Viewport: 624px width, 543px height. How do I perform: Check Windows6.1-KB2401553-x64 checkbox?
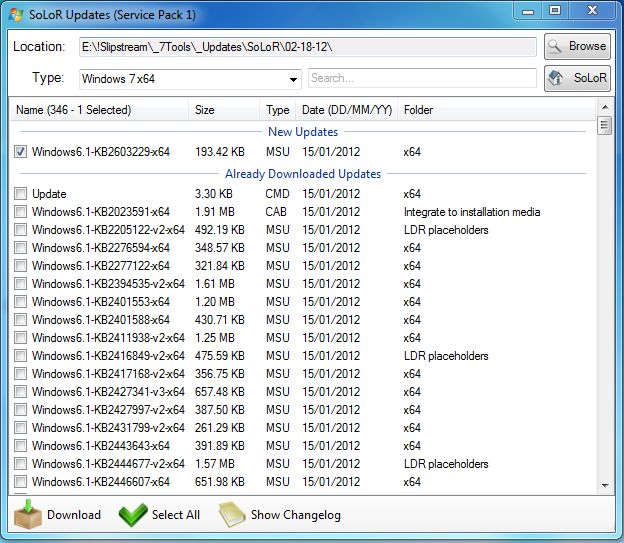pyautogui.click(x=20, y=302)
